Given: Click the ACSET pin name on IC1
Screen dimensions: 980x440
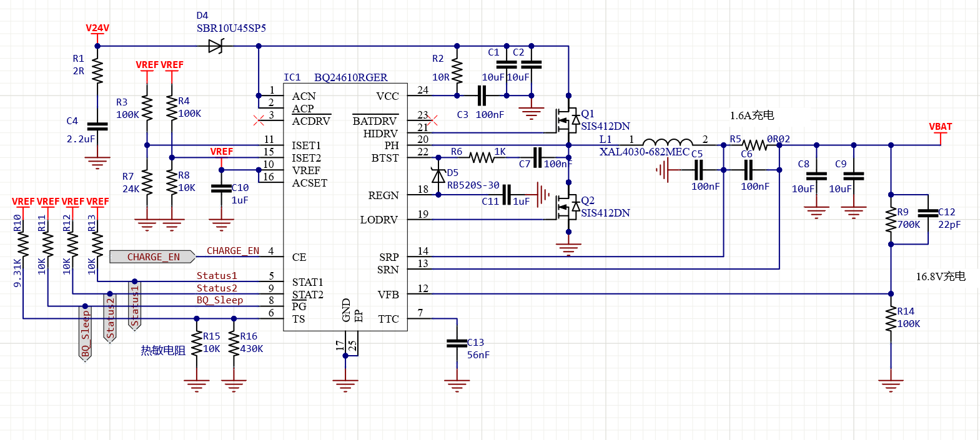Looking at the screenshot, I should pos(309,183).
